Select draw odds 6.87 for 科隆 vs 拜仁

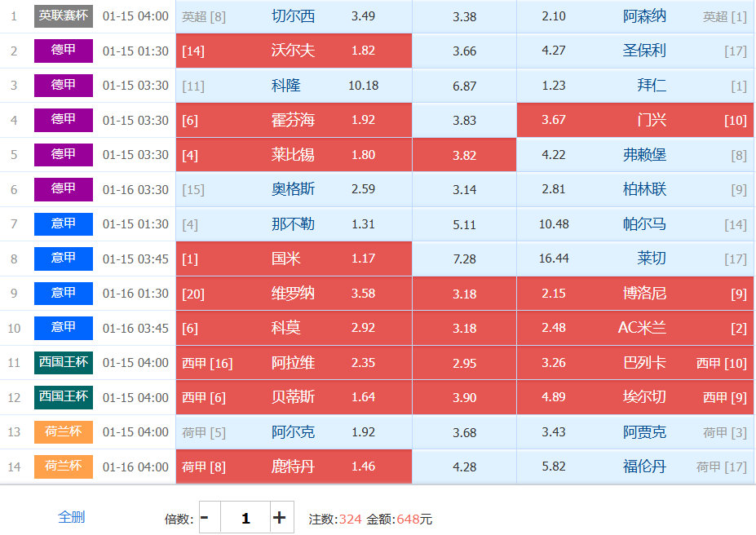click(x=464, y=86)
